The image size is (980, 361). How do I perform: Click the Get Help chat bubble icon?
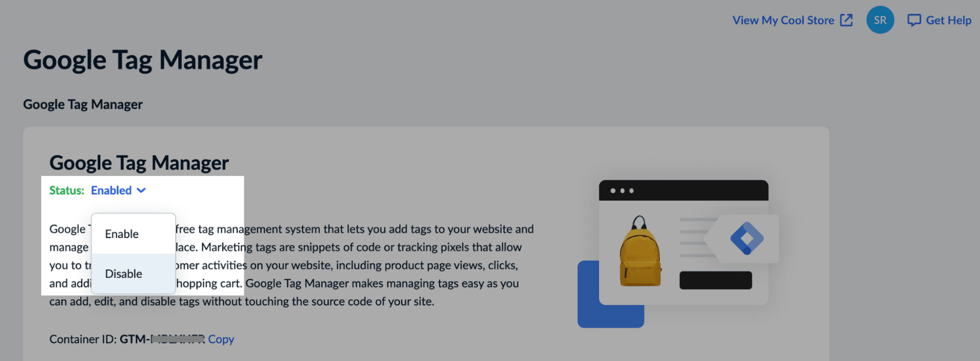[x=914, y=20]
